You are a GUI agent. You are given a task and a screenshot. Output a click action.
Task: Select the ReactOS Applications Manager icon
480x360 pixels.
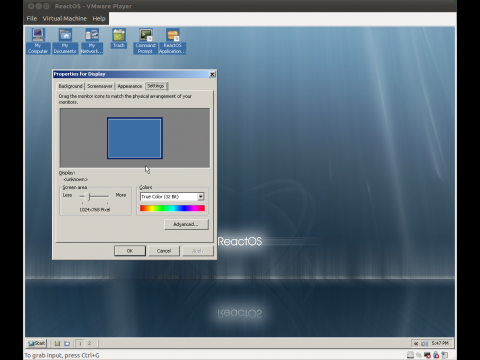pyautogui.click(x=172, y=41)
